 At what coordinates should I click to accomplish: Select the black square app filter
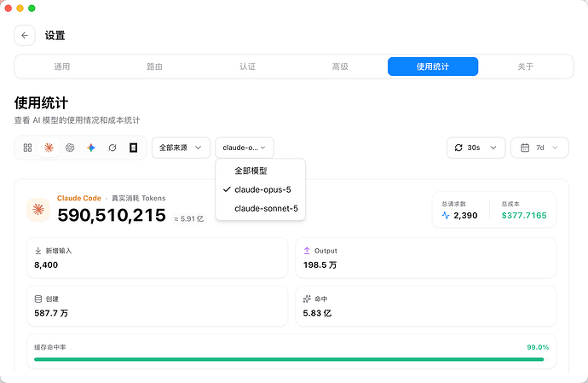(x=133, y=148)
